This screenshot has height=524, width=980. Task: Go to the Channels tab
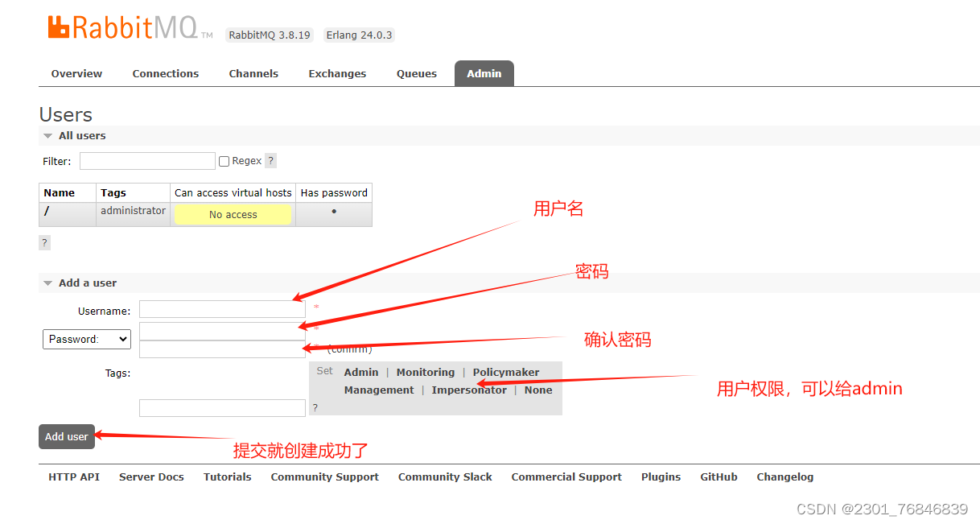[253, 73]
